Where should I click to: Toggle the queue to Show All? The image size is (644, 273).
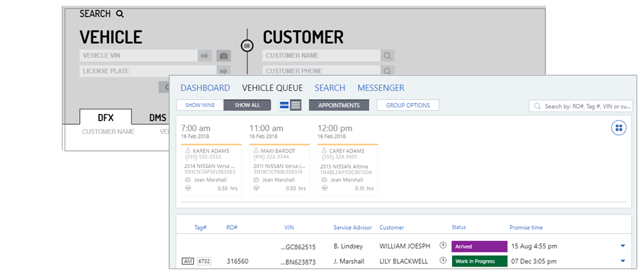(x=247, y=105)
